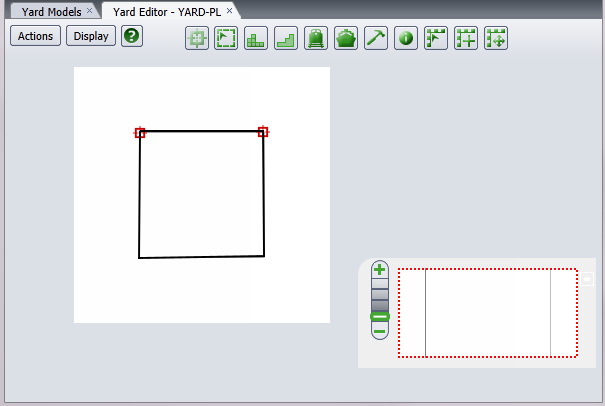
Task: Activate the hammer tool icon
Action: [376, 38]
